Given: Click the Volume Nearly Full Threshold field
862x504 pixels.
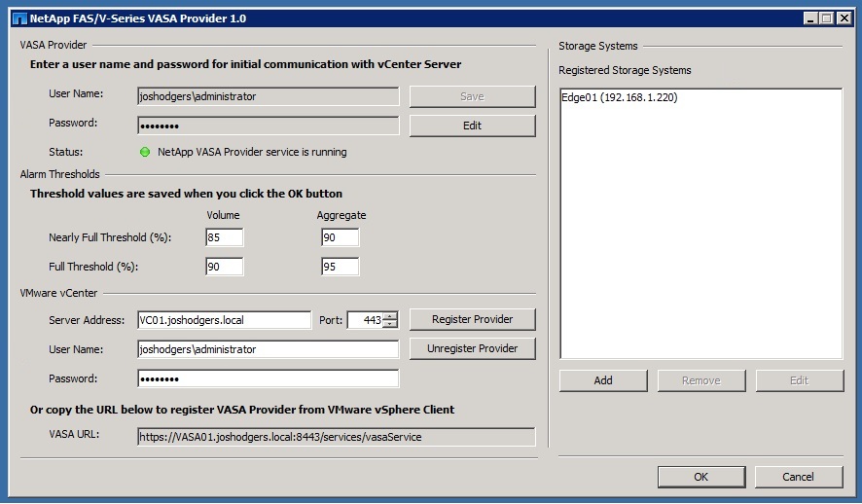Looking at the screenshot, I should [x=224, y=237].
